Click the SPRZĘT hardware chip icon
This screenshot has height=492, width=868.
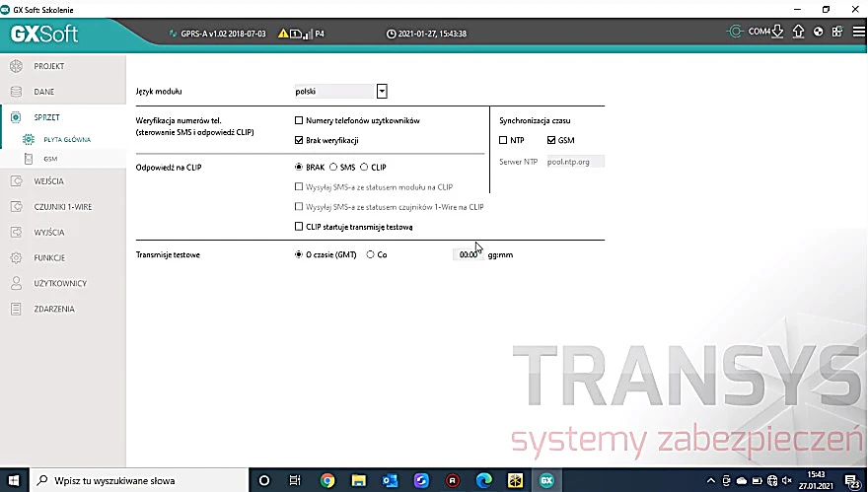pos(16,116)
